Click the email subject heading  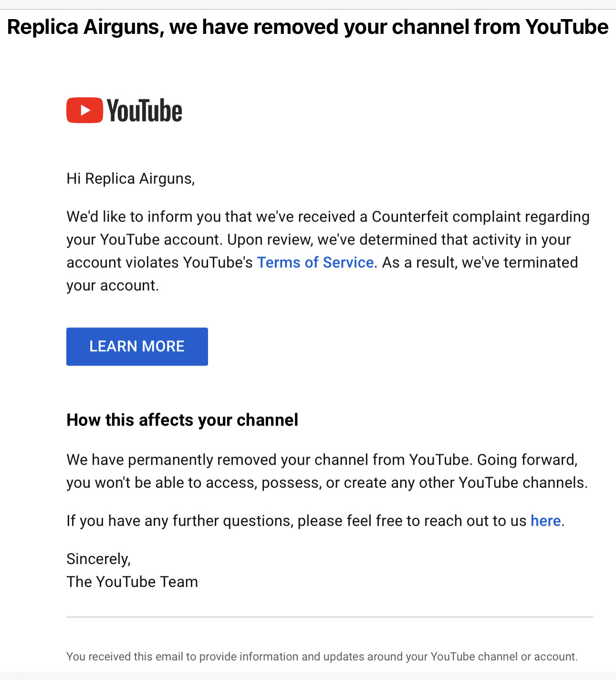click(x=308, y=27)
